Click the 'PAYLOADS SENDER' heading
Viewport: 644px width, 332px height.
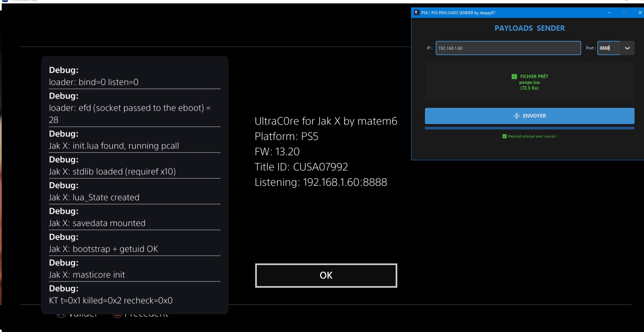point(529,28)
